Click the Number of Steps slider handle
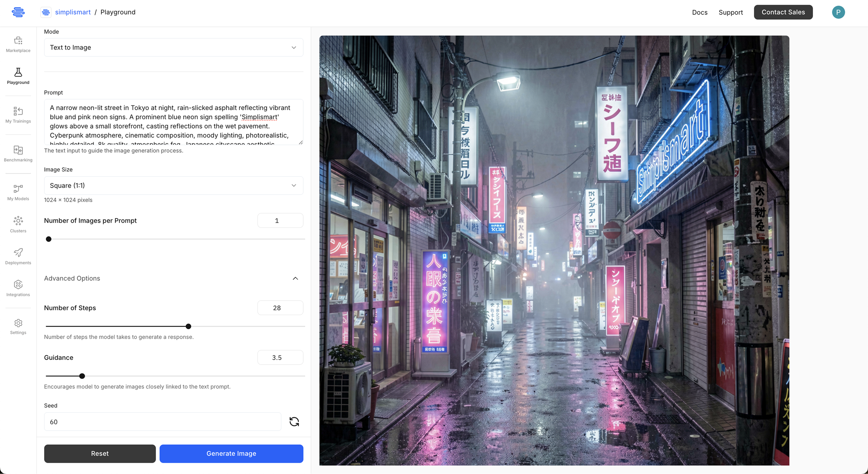Image resolution: width=868 pixels, height=474 pixels. point(188,326)
